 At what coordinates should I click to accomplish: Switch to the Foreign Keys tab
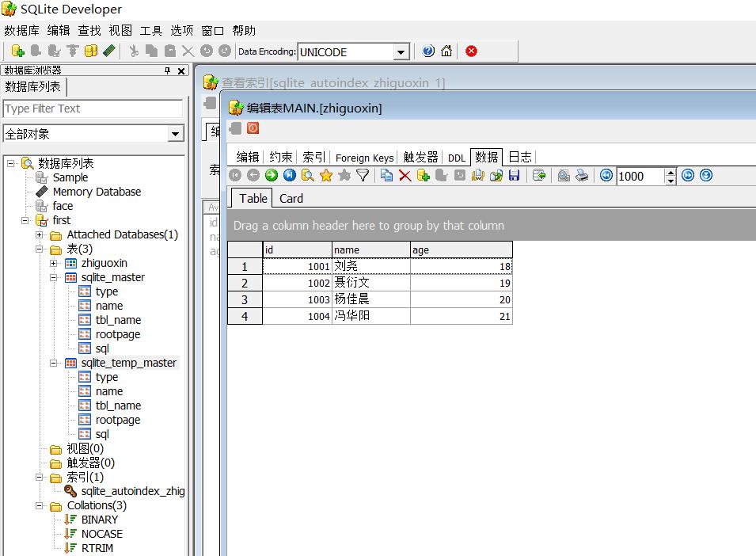pyautogui.click(x=364, y=157)
